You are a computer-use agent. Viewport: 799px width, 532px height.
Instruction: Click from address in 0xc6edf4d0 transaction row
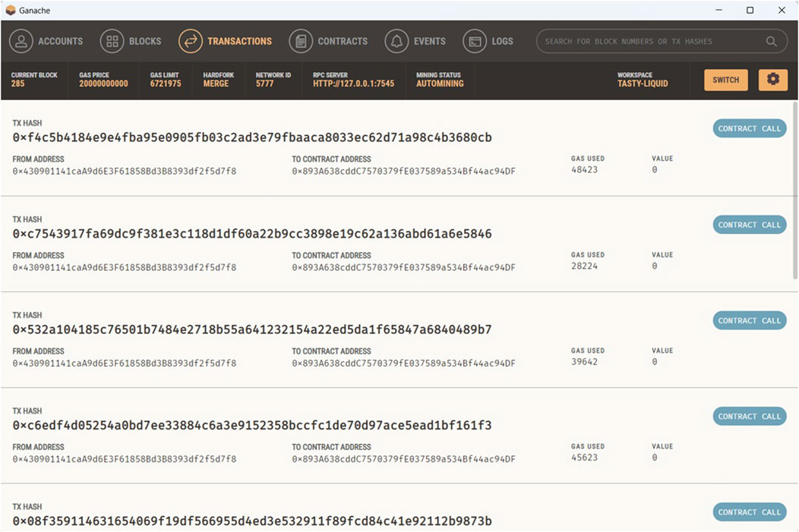click(125, 458)
